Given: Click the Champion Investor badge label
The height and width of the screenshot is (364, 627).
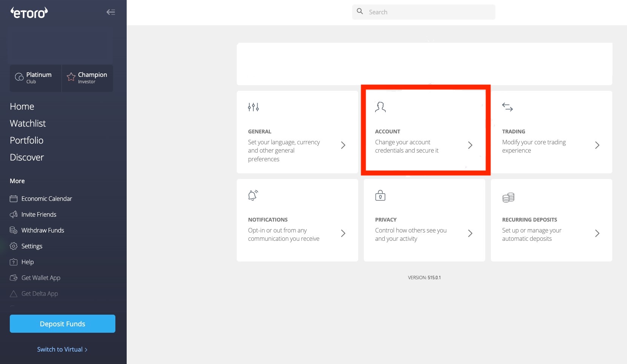Looking at the screenshot, I should coord(92,77).
